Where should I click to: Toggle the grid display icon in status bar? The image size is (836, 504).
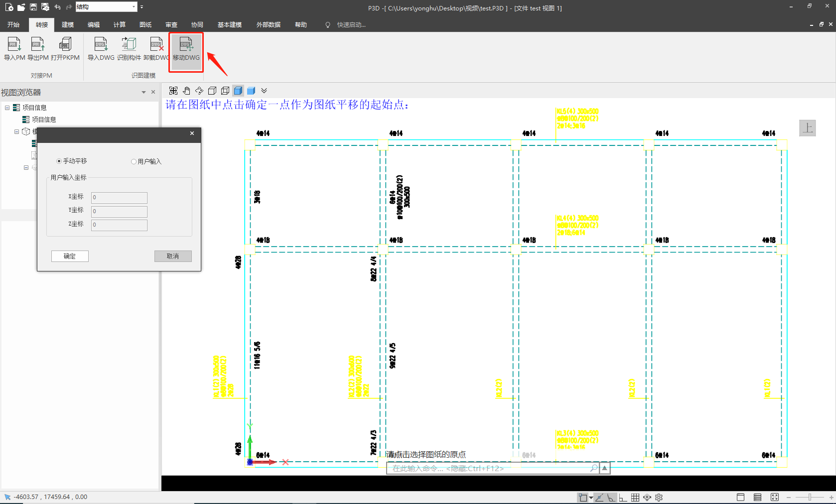635,497
